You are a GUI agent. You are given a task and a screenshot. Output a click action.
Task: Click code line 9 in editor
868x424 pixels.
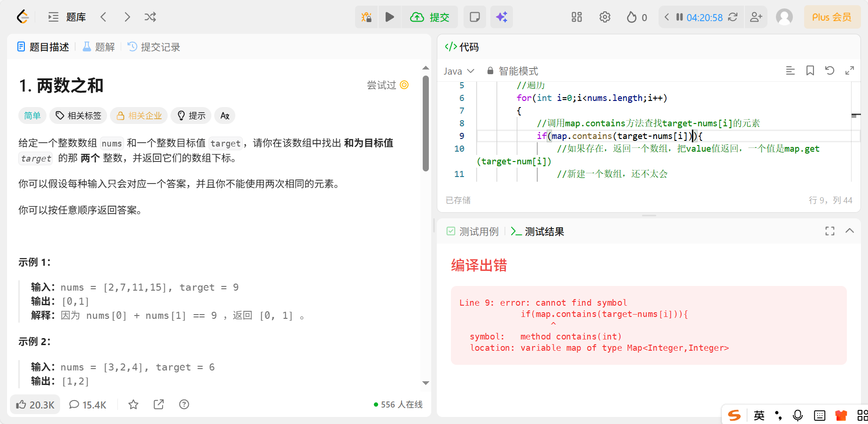(664, 136)
